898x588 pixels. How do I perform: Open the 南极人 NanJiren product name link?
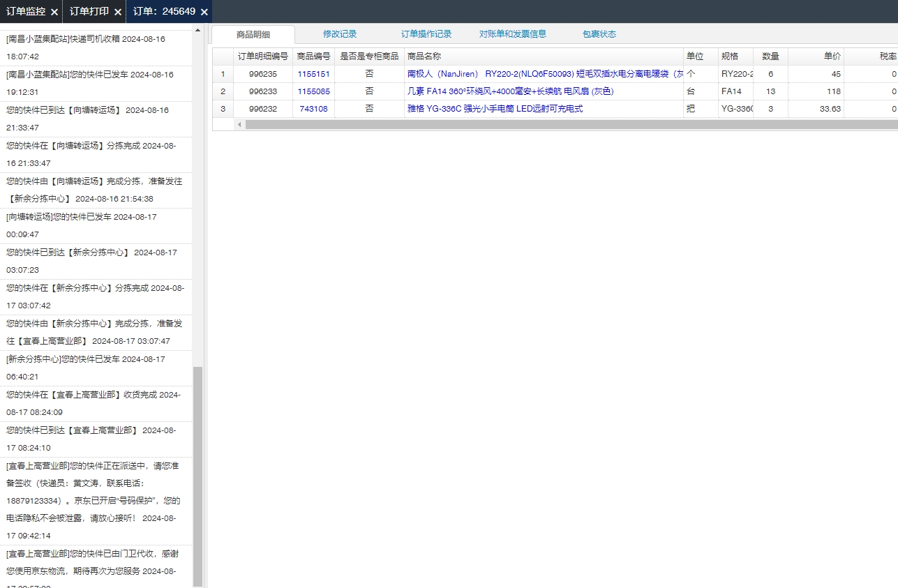click(544, 73)
